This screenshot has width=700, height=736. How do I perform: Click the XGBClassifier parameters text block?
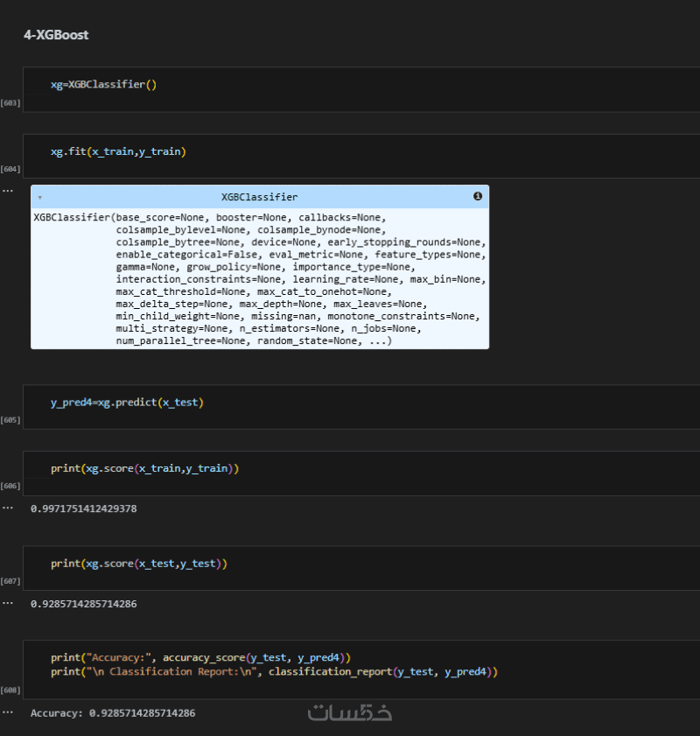tap(260, 279)
